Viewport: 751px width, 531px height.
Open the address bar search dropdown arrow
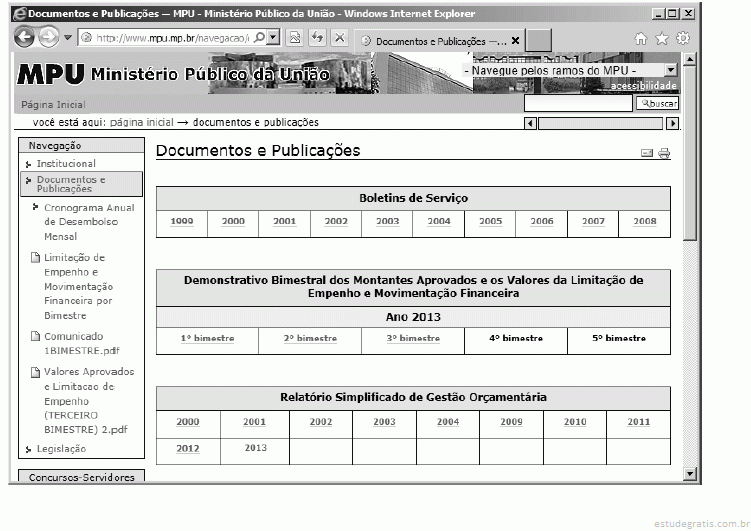(273, 38)
